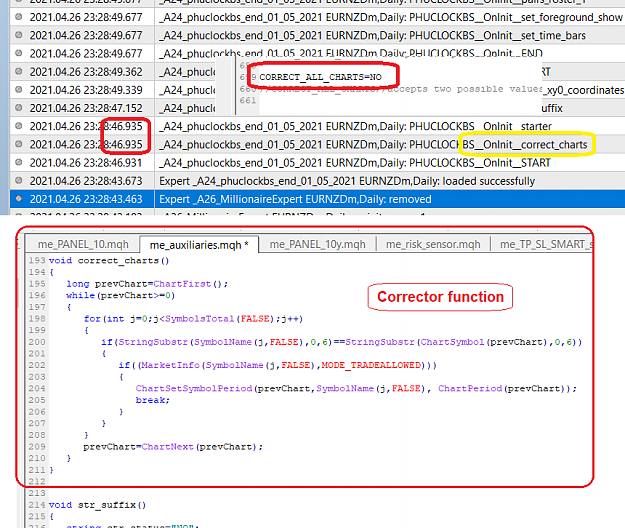
Task: Select the PHUCLOCKBS_OnInit_starter log message
Action: click(356, 126)
